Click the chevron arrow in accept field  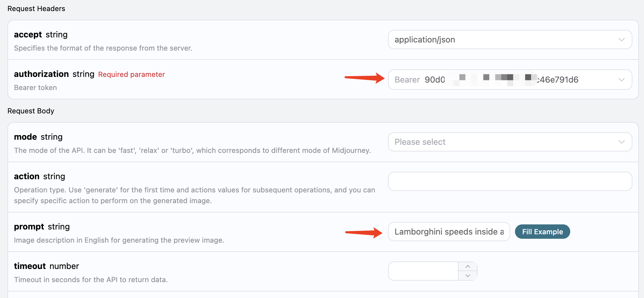(622, 39)
